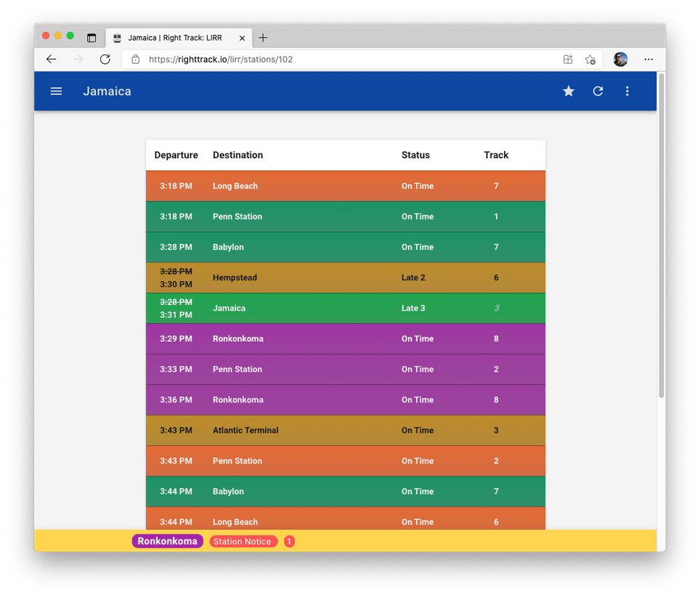Open the 3:43 PM Atlantic Terminal train
The image size is (700, 597).
pyautogui.click(x=345, y=430)
